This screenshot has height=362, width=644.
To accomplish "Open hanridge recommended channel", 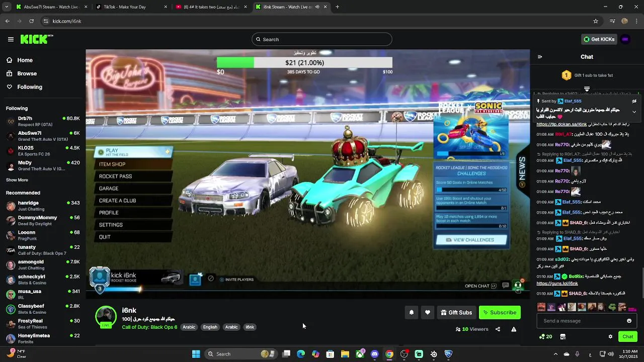I will coord(43,206).
